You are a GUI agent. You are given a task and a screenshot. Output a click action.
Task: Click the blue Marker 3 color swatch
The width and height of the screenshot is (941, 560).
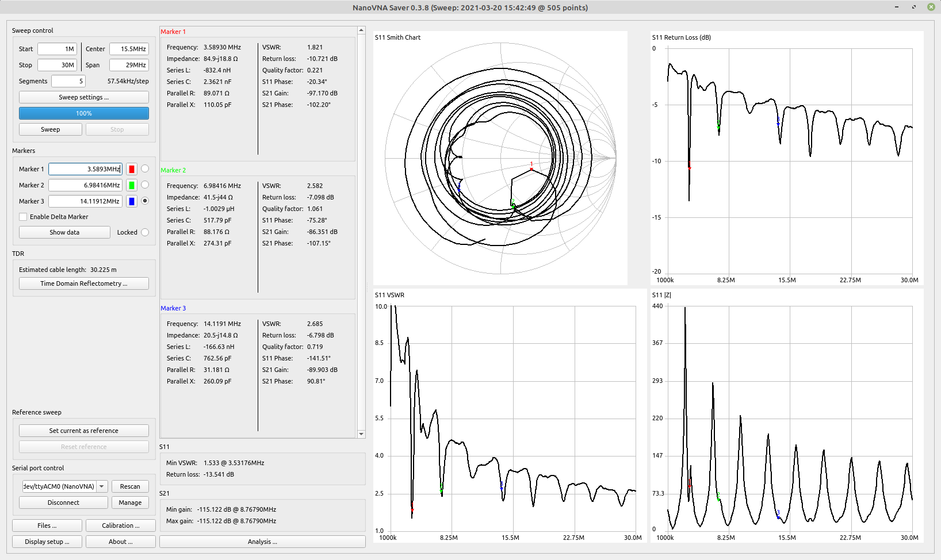(132, 201)
